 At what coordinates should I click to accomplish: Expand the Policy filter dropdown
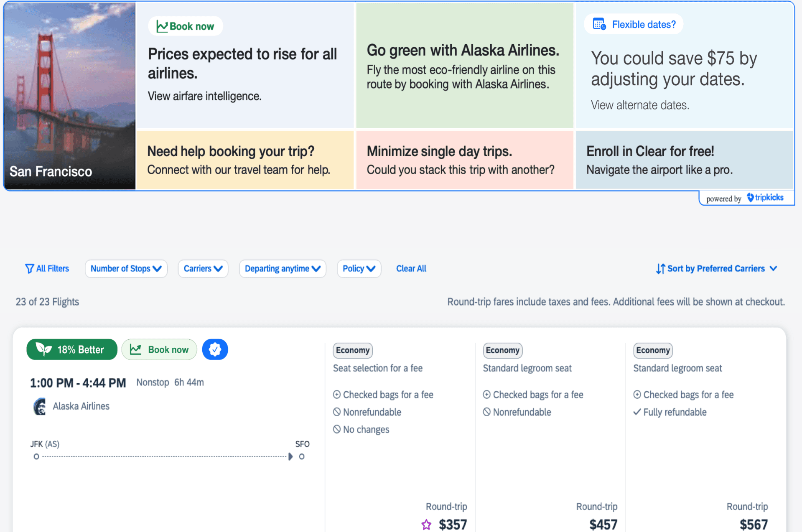coord(359,268)
